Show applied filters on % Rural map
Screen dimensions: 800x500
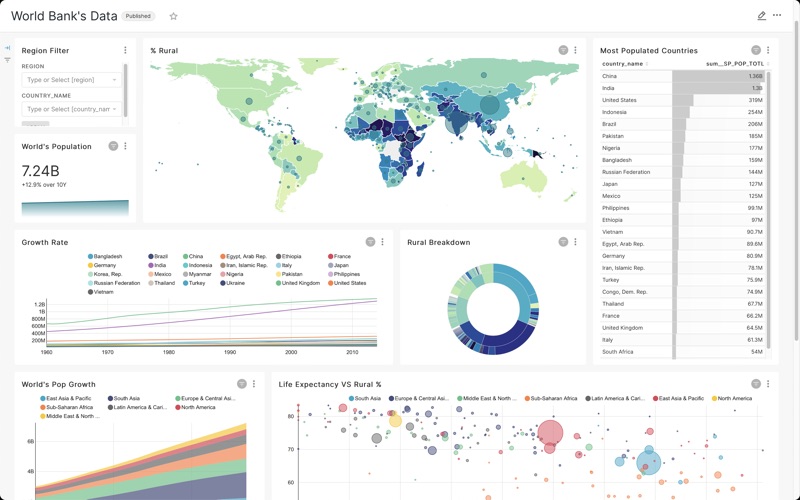coord(563,50)
